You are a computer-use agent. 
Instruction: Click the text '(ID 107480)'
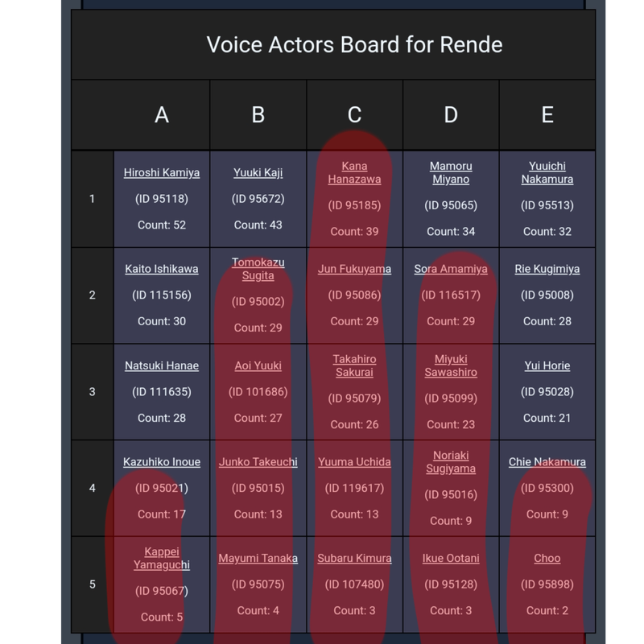coord(354,584)
